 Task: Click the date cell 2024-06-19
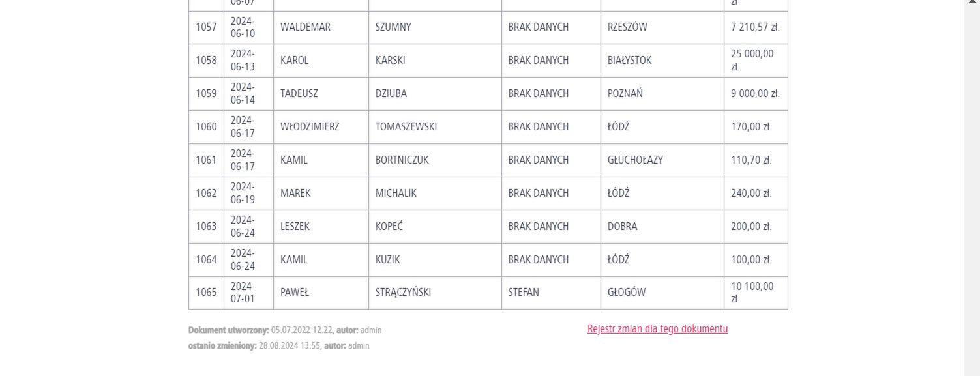coord(243,194)
